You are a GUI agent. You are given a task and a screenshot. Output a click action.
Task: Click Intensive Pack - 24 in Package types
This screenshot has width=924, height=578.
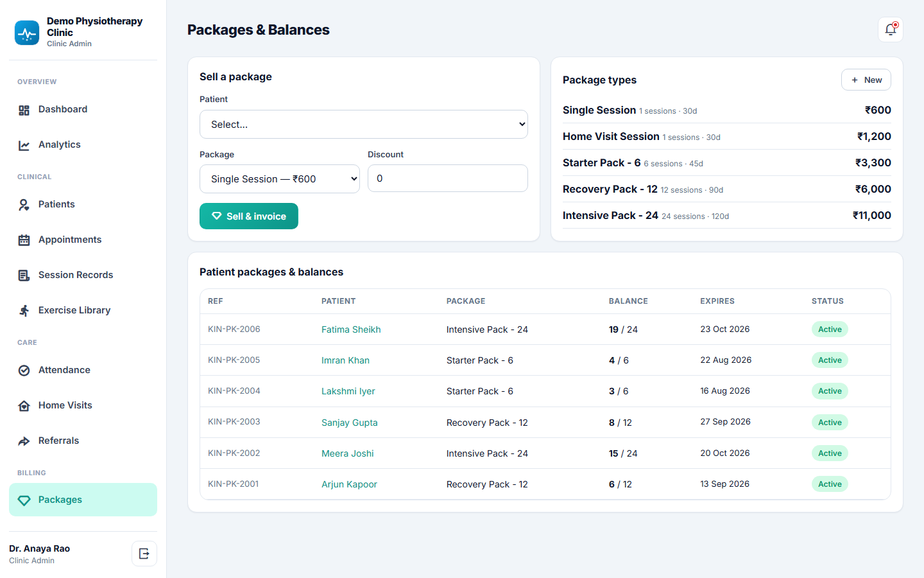pyautogui.click(x=611, y=215)
